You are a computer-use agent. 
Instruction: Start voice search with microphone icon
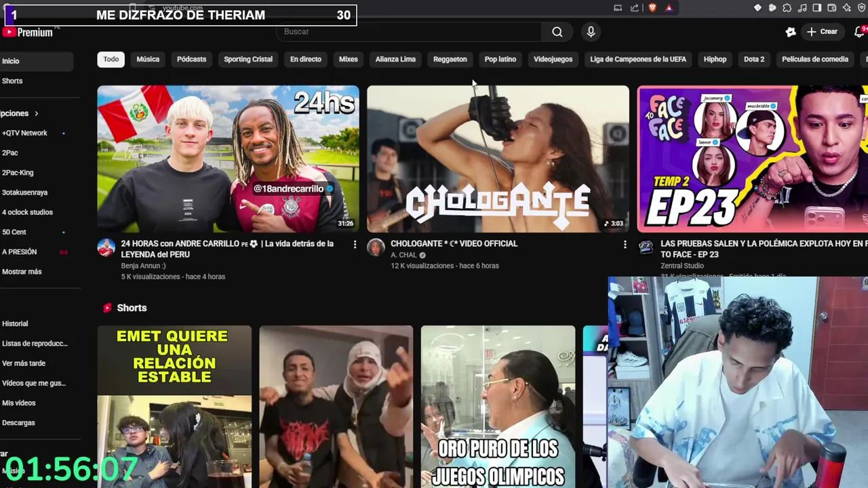click(591, 32)
